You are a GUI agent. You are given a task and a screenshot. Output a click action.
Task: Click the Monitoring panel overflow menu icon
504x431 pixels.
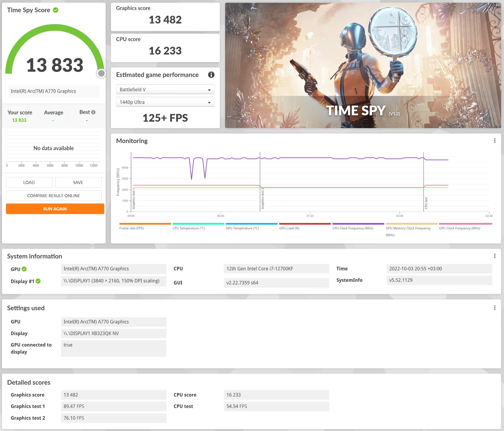pos(495,140)
